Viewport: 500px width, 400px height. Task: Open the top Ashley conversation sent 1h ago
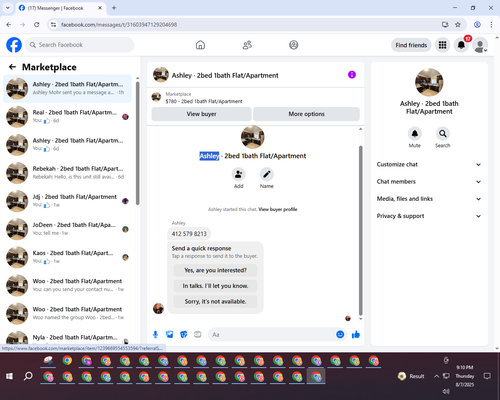click(68, 89)
